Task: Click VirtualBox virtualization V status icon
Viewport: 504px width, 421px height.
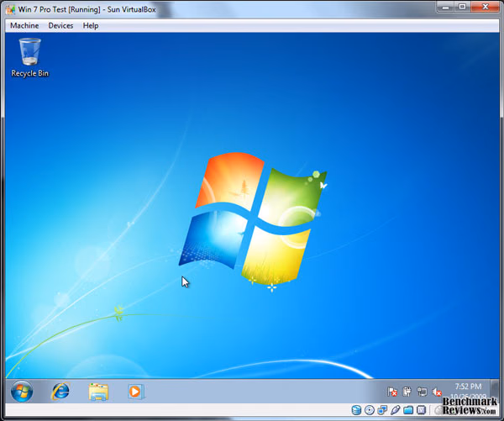Action: click(421, 410)
